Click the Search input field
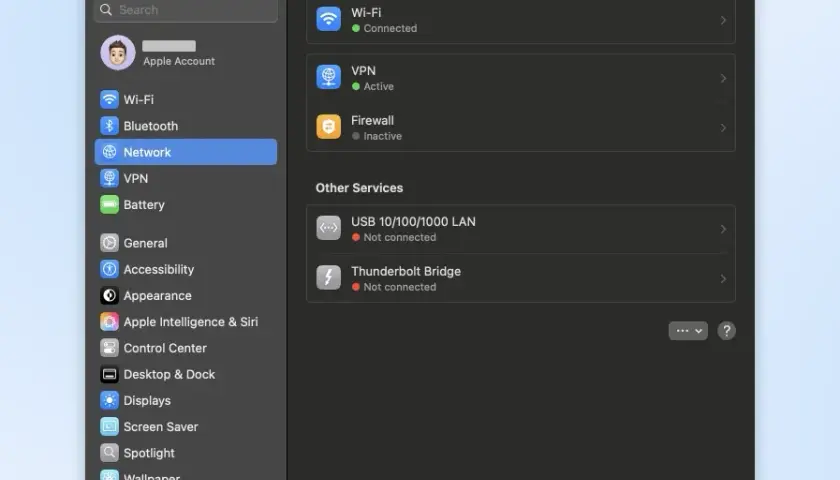This screenshot has height=480, width=840. coord(186,10)
